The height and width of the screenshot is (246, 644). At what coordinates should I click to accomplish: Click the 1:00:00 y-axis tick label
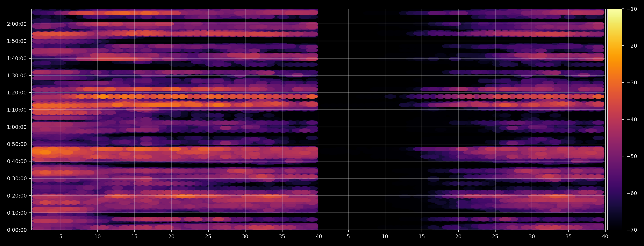coord(17,127)
